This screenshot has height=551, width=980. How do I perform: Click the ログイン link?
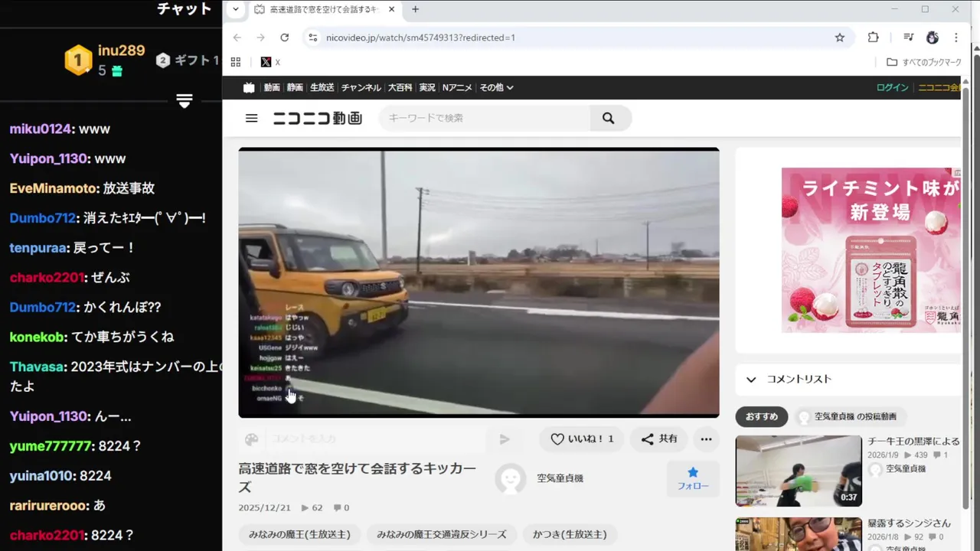[x=892, y=87]
